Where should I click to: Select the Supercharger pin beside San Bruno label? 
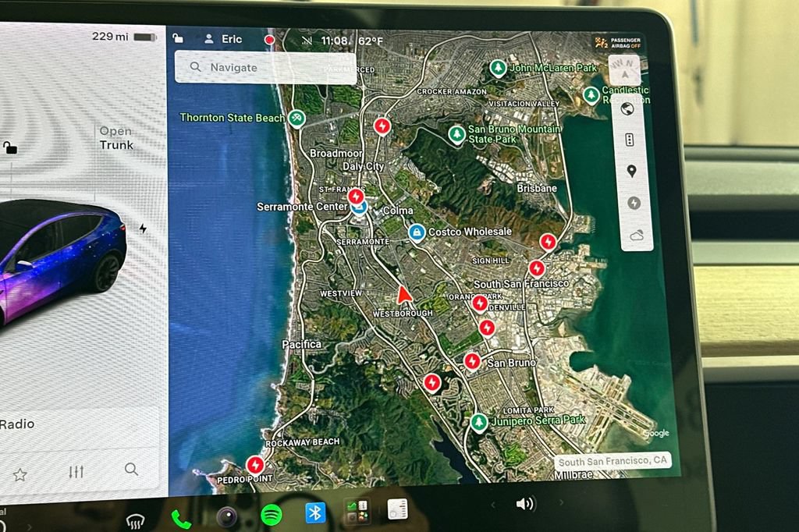point(472,361)
